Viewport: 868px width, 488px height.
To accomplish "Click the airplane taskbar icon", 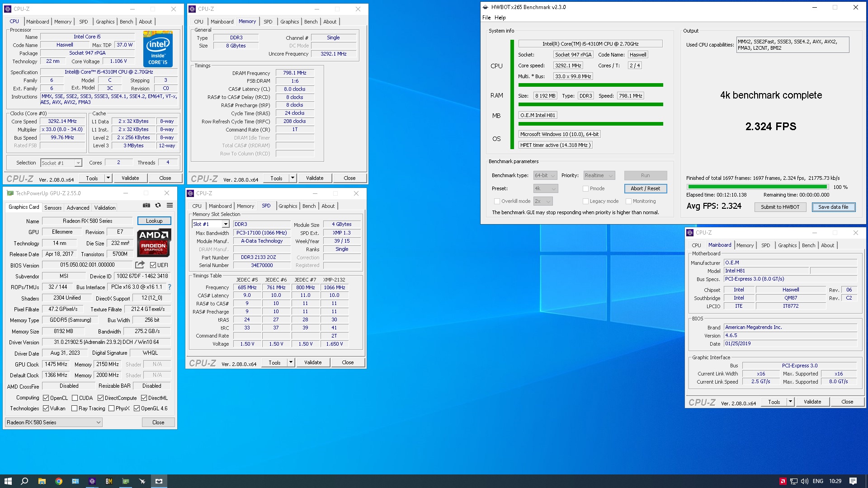I will click(x=142, y=481).
